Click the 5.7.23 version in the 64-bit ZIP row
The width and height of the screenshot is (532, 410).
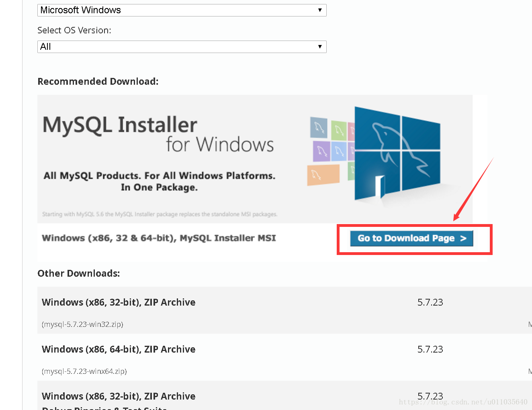(430, 349)
